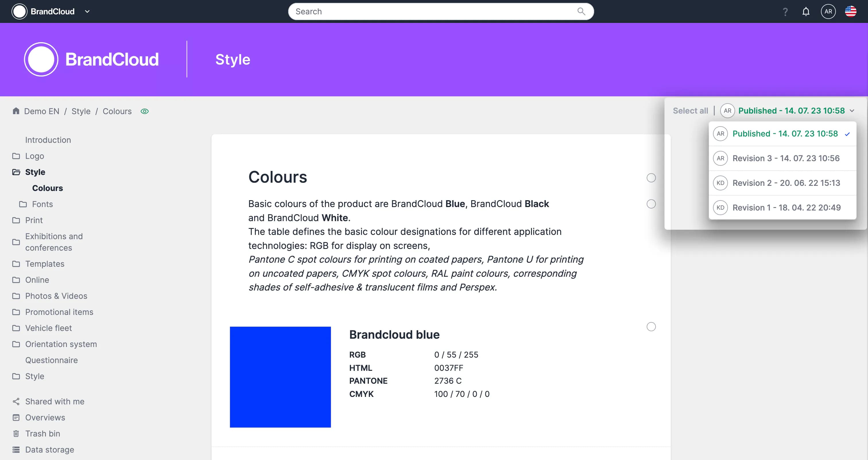Select the radio button next to Brandcloud blue

[x=651, y=327]
